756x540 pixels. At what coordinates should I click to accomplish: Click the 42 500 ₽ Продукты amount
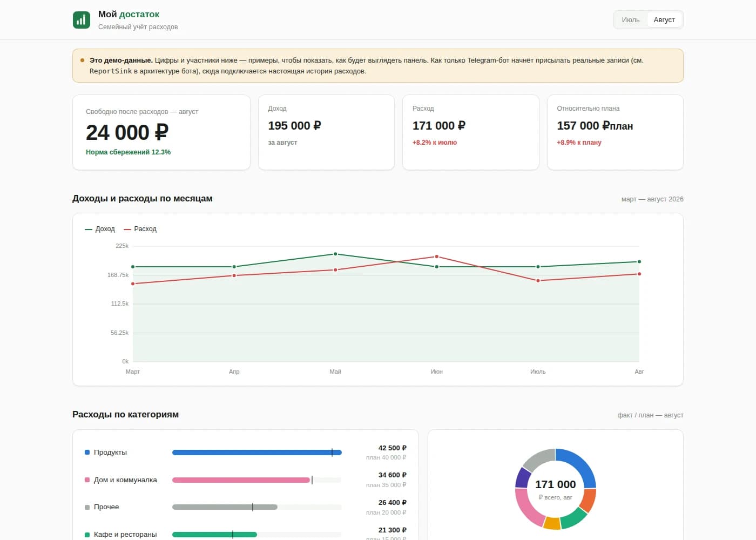coord(393,448)
